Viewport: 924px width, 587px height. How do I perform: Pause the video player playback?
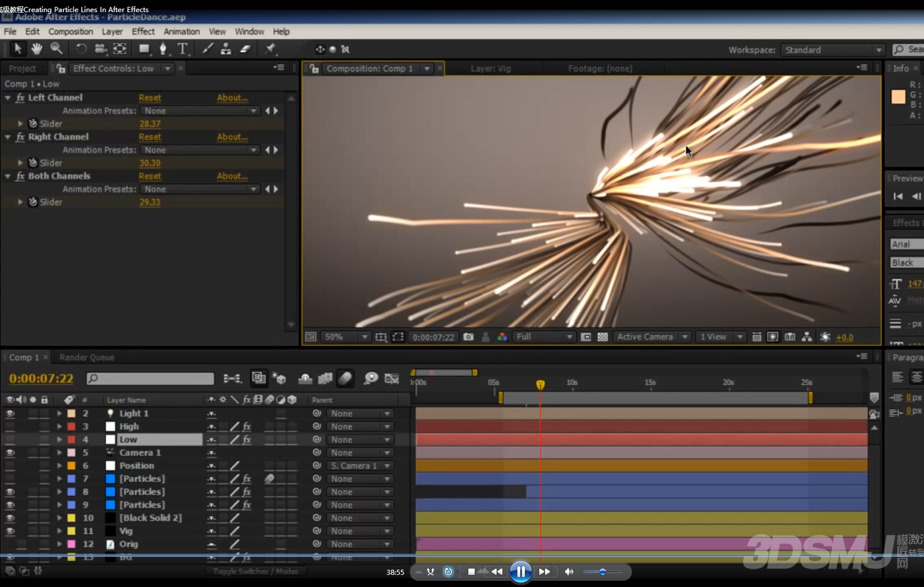pyautogui.click(x=520, y=572)
